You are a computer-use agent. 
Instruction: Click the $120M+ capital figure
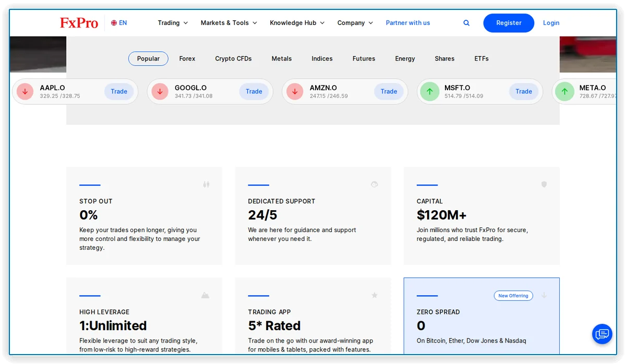(x=441, y=215)
